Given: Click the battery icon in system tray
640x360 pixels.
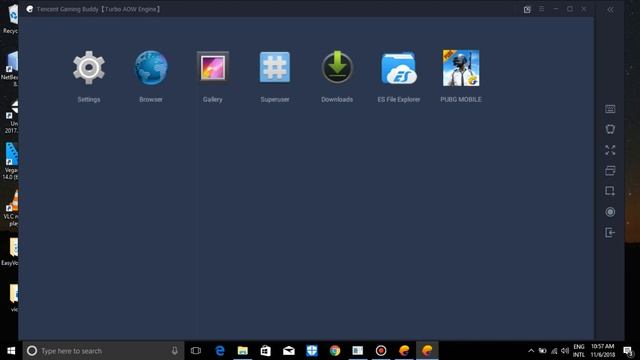Looking at the screenshot, I should point(542,351).
